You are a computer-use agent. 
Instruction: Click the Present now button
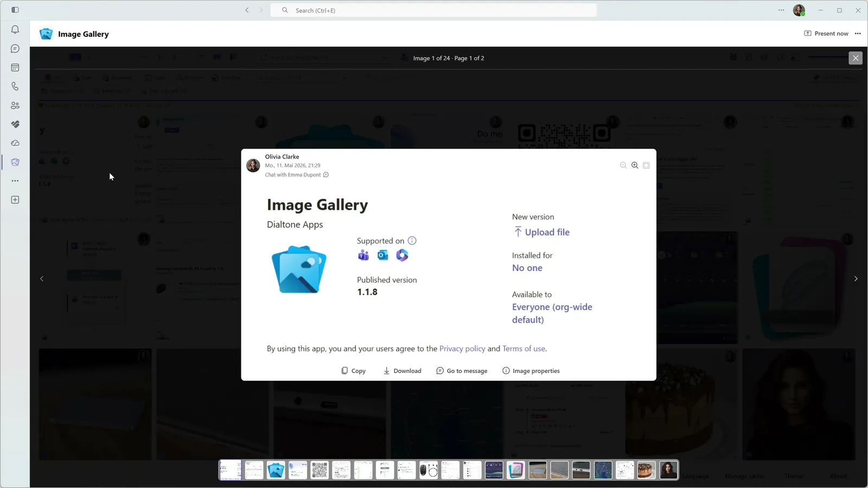[826, 34]
